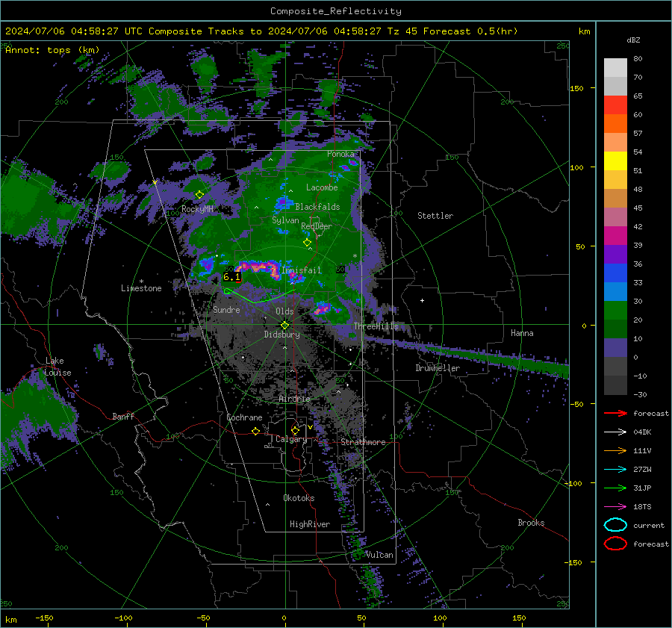This screenshot has width=672, height=628.
Task: Pick the blue 36 dBZ color swatch
Action: [x=615, y=273]
